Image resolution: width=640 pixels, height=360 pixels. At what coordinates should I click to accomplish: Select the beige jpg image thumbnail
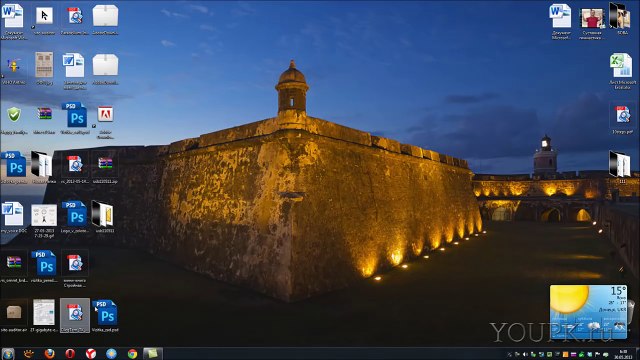coord(44,64)
